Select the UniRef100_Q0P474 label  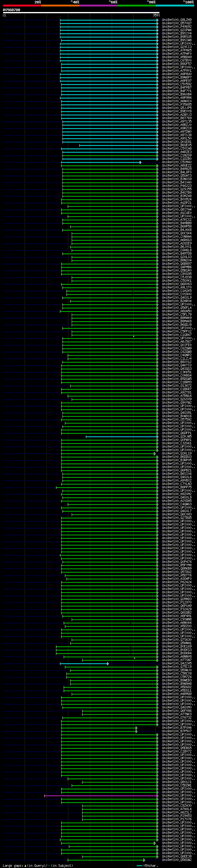(176, 562)
